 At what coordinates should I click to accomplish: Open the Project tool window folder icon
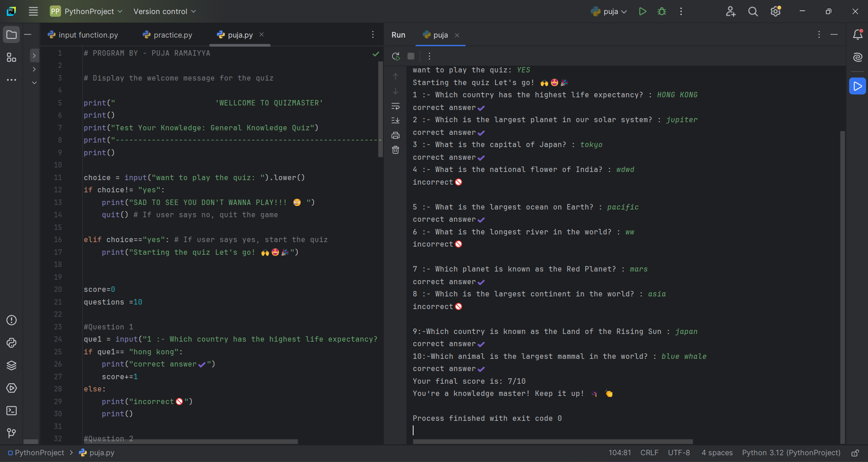[11, 35]
